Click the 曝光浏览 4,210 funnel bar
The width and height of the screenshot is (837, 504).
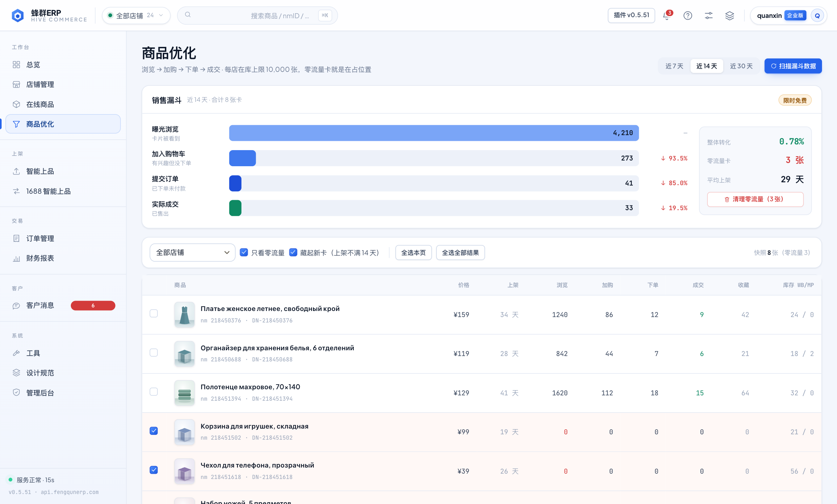434,133
